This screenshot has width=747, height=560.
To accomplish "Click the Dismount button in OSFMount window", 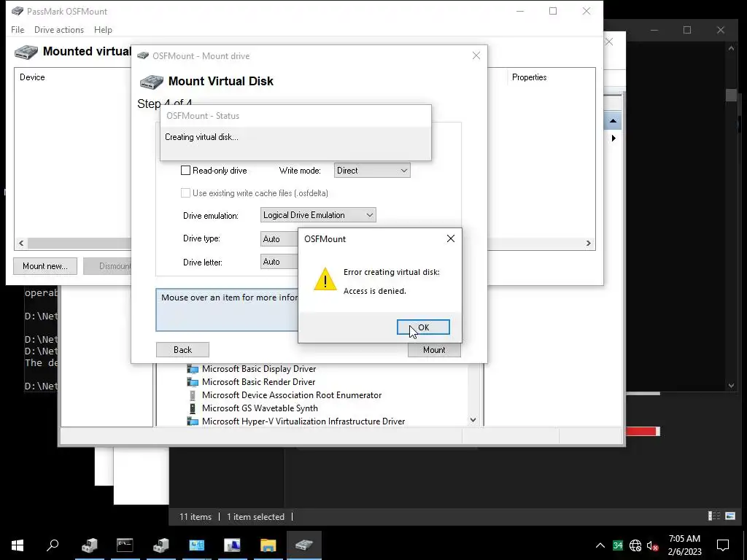I will [x=108, y=265].
